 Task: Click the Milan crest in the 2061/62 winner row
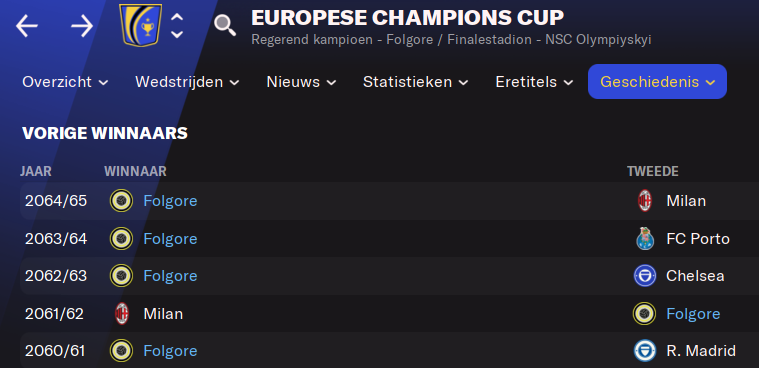121,314
